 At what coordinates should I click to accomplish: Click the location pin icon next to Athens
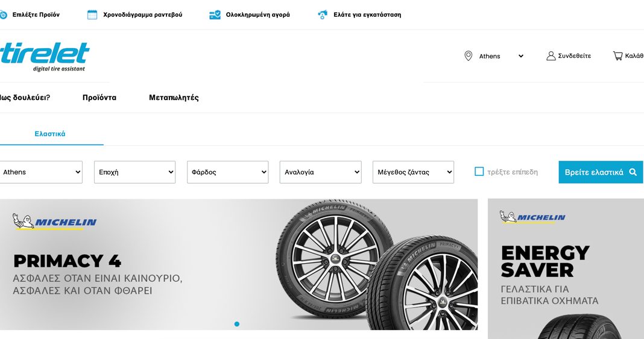tap(468, 56)
